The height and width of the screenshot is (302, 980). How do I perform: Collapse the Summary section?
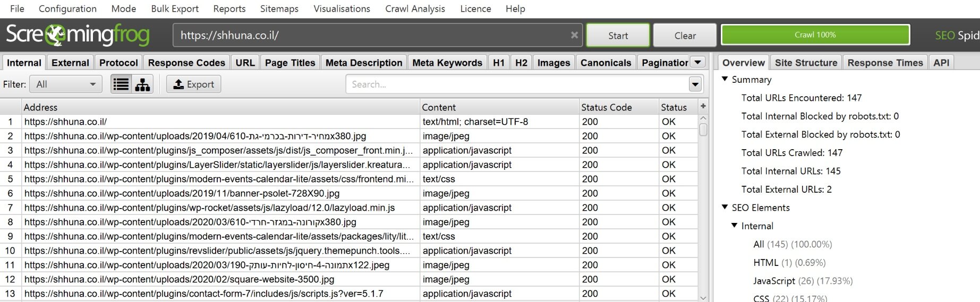click(725, 79)
